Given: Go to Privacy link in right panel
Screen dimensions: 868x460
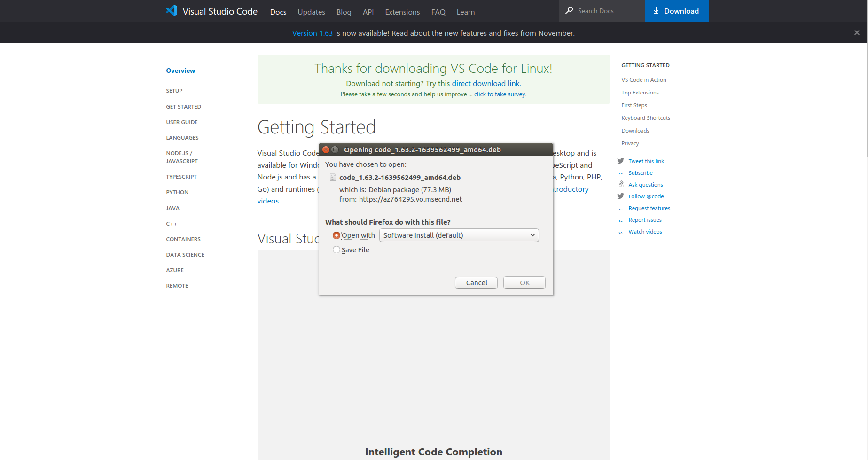Looking at the screenshot, I should tap(630, 143).
